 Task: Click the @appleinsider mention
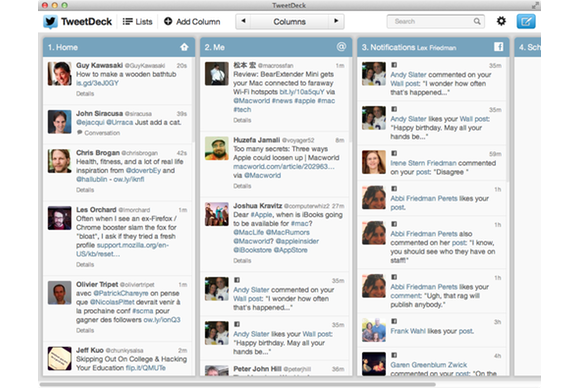click(297, 241)
